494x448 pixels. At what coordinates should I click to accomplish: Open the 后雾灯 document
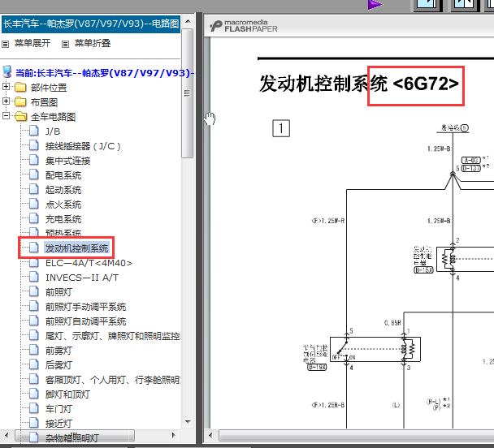pyautogui.click(x=58, y=365)
